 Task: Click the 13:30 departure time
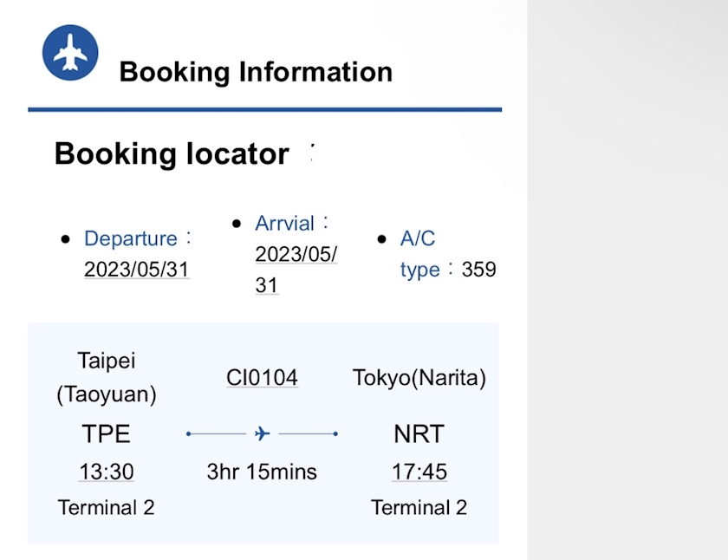pos(107,472)
